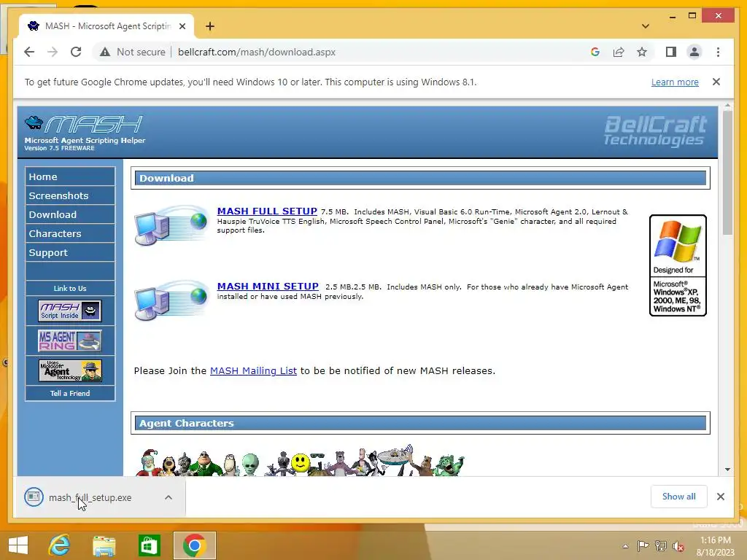Open Windows Store from taskbar
The width and height of the screenshot is (747, 560).
coord(149,545)
